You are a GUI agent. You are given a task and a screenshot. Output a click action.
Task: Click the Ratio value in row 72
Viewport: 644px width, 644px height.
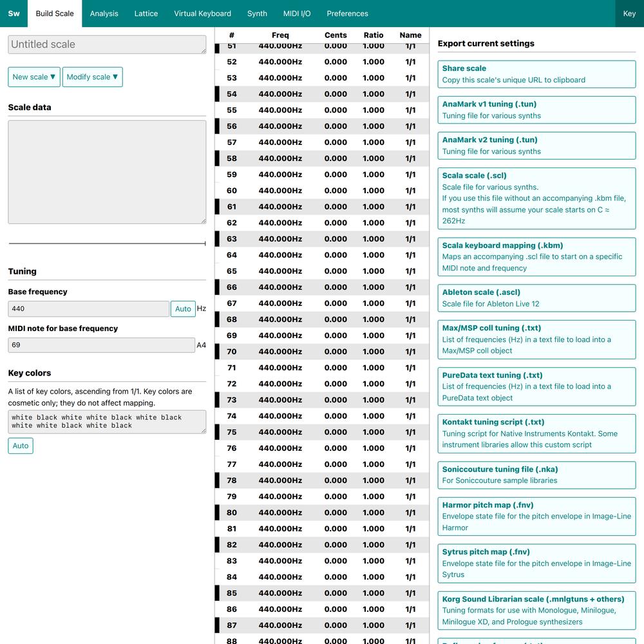click(x=374, y=384)
